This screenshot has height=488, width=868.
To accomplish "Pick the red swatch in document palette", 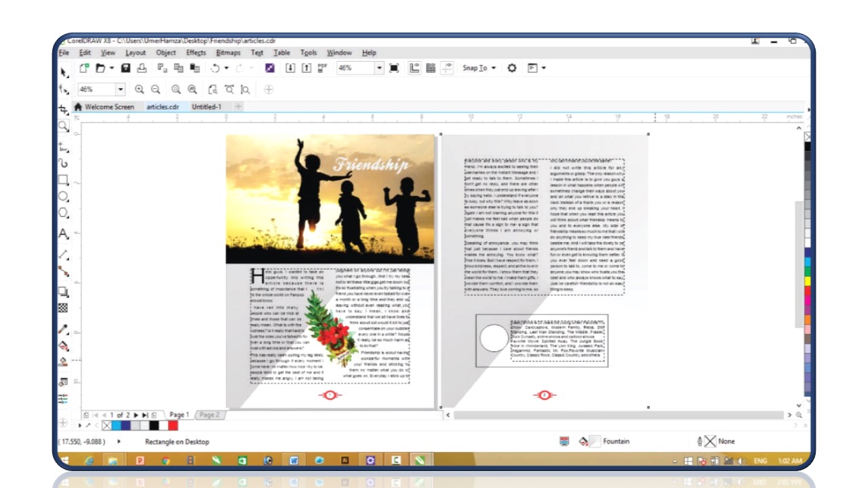I will (x=173, y=426).
